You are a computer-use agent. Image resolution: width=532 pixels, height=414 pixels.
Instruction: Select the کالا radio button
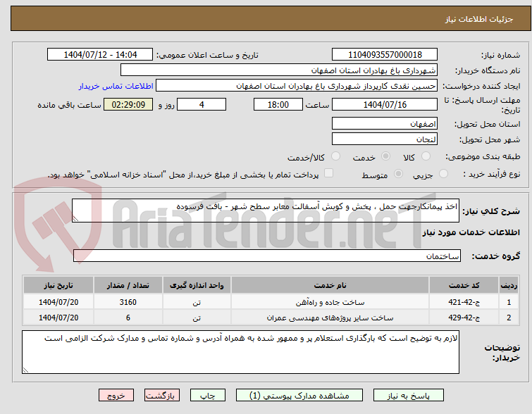(426, 156)
